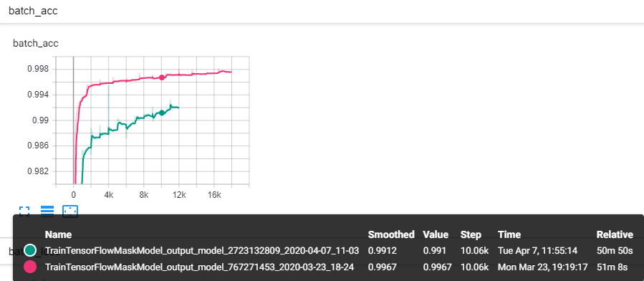Click the 16k x-axis tick label
Image resolution: width=644 pixels, height=281 pixels.
[x=214, y=196]
